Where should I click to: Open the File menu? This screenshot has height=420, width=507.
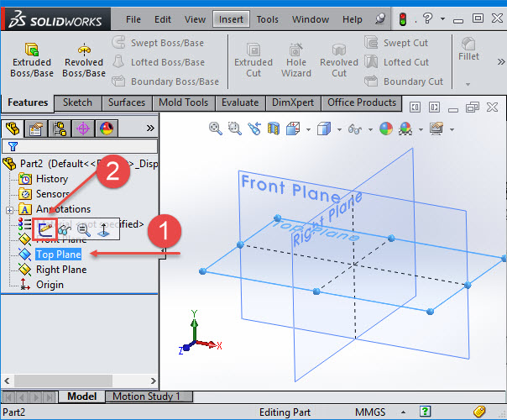133,19
